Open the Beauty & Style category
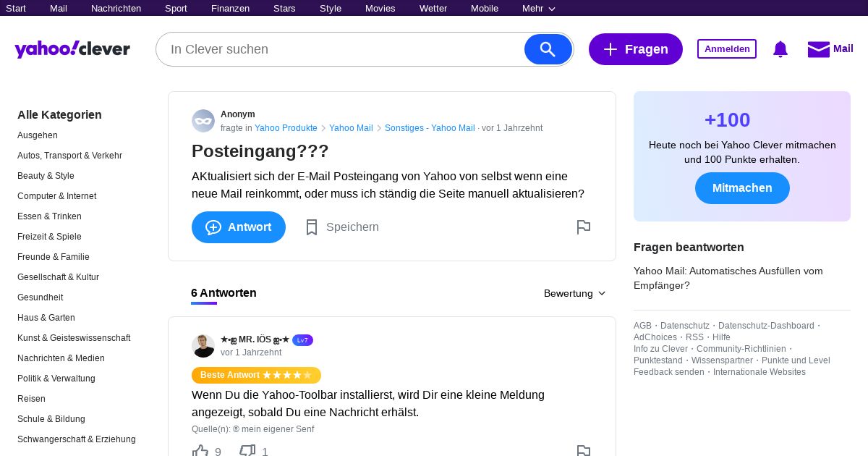The image size is (868, 456). pyautogui.click(x=46, y=176)
